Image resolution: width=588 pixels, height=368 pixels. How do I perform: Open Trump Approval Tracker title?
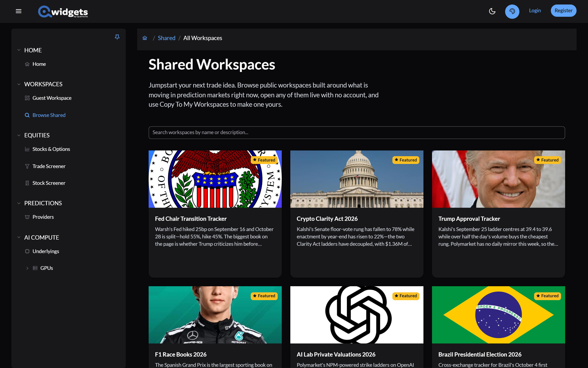[469, 219]
